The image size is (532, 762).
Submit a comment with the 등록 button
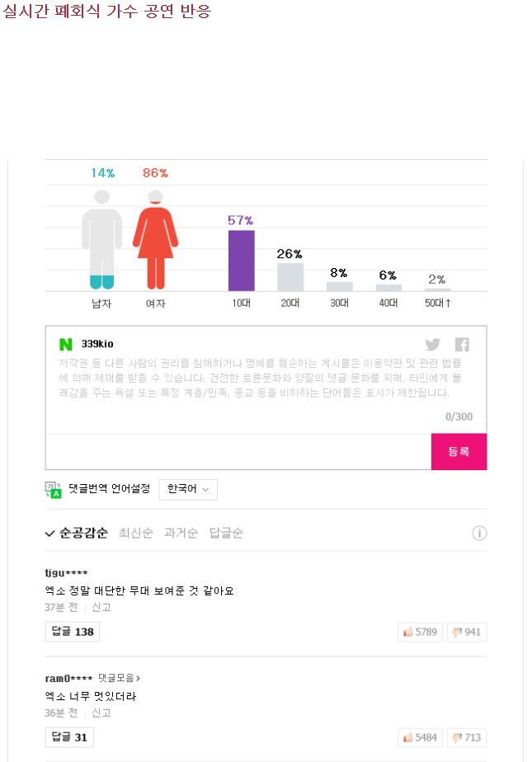(x=459, y=452)
